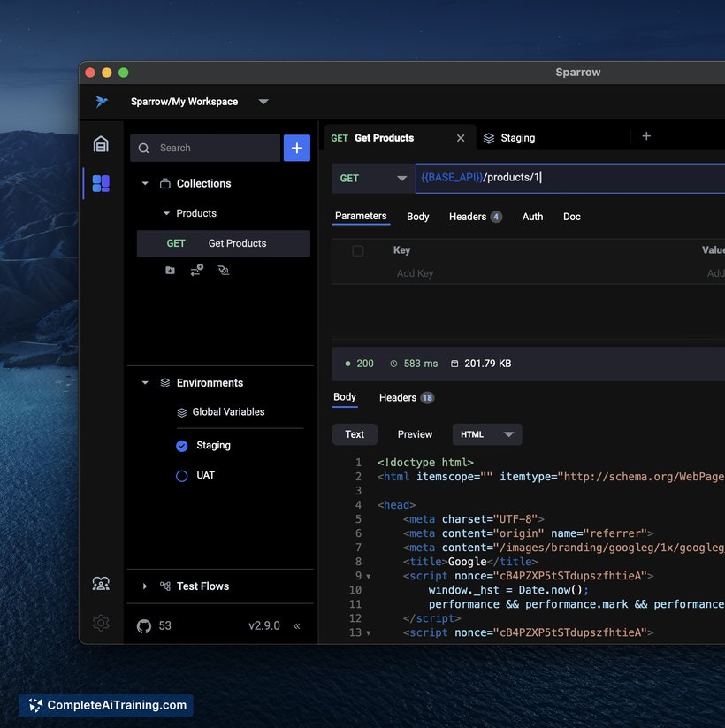725x728 pixels.
Task: Click the v2.9.0 version label
Action: pos(264,626)
